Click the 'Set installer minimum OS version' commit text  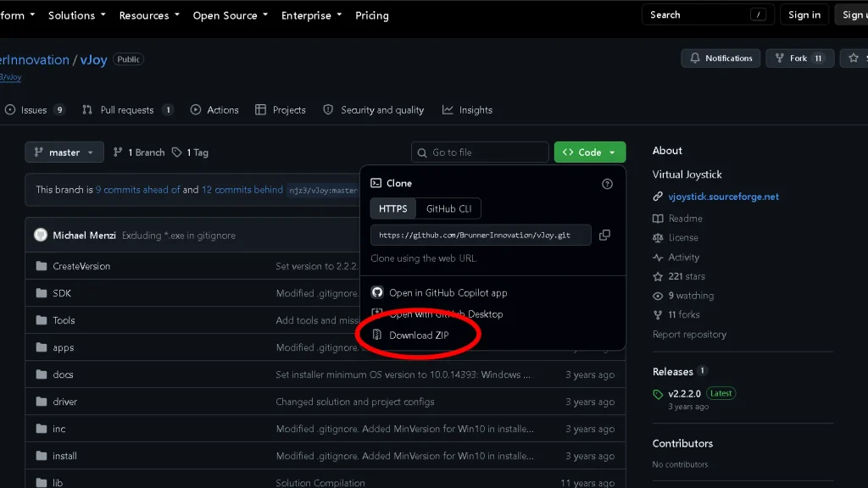403,374
